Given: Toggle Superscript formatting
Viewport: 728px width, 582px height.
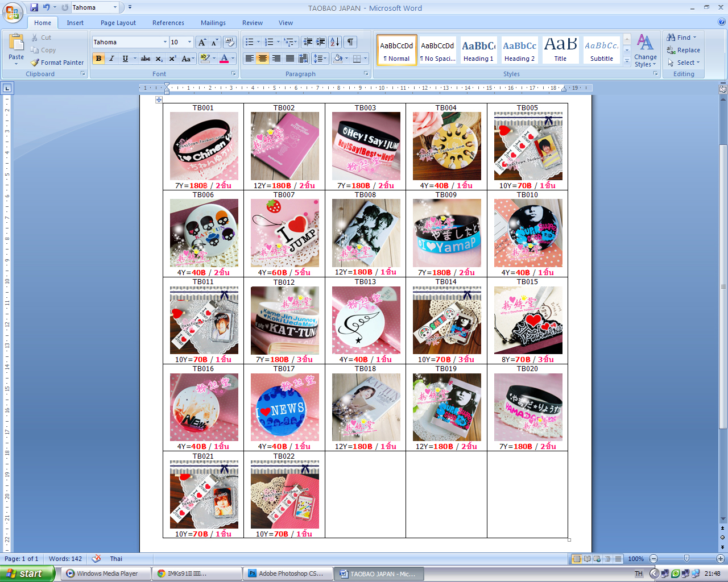Looking at the screenshot, I should click(x=172, y=59).
